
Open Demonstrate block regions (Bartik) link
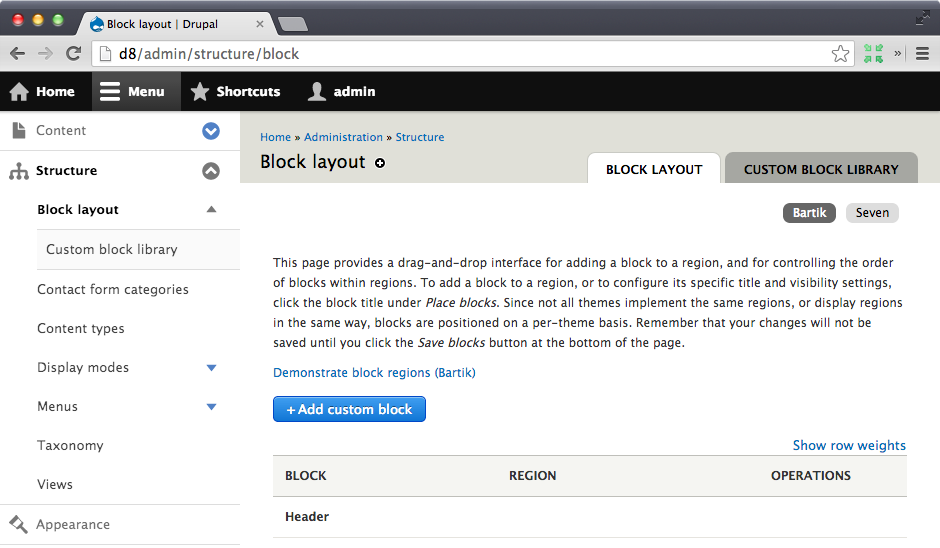(374, 373)
